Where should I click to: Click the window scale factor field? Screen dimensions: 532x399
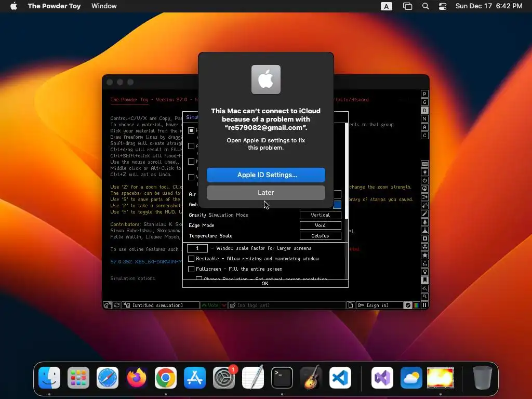197,248
